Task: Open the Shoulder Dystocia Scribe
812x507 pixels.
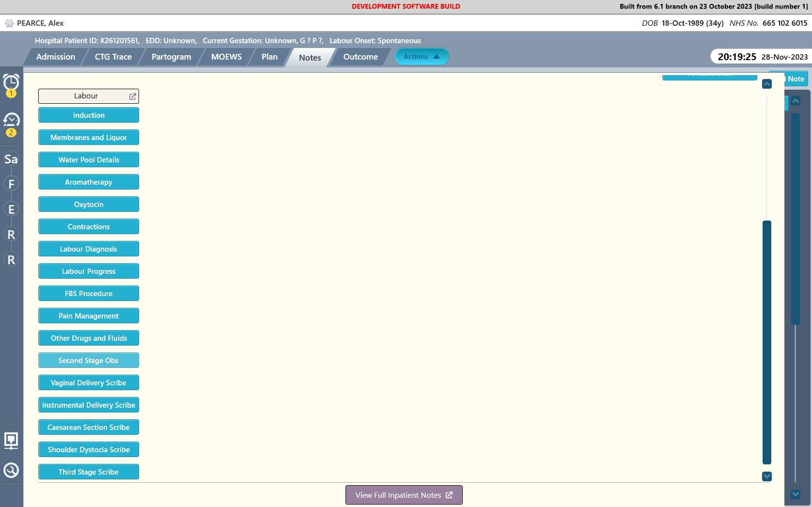Action: (x=89, y=450)
